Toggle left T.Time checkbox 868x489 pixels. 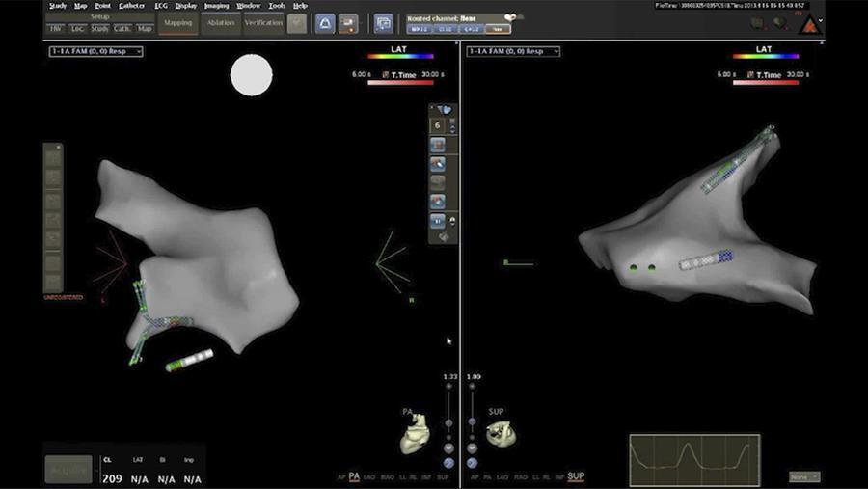click(x=385, y=75)
